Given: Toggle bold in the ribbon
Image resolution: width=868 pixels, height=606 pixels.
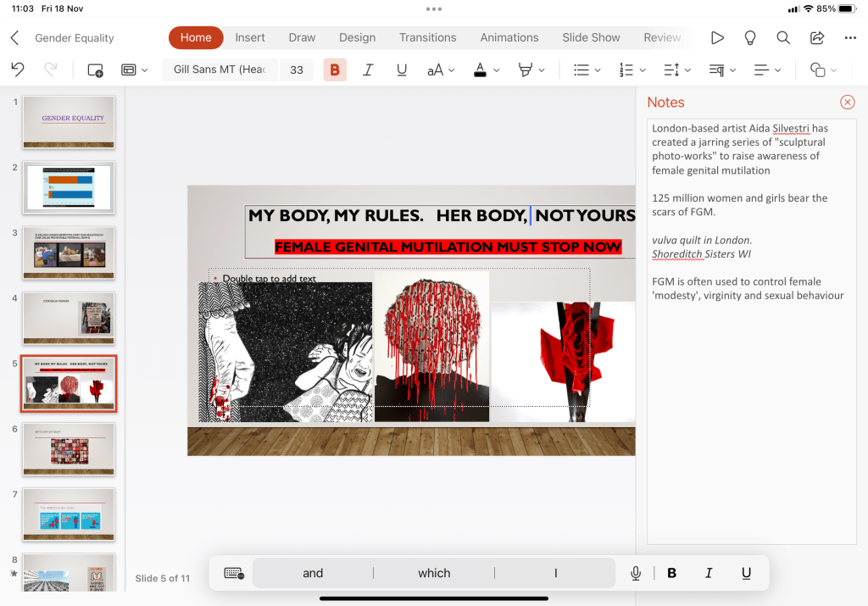Looking at the screenshot, I should [x=335, y=70].
